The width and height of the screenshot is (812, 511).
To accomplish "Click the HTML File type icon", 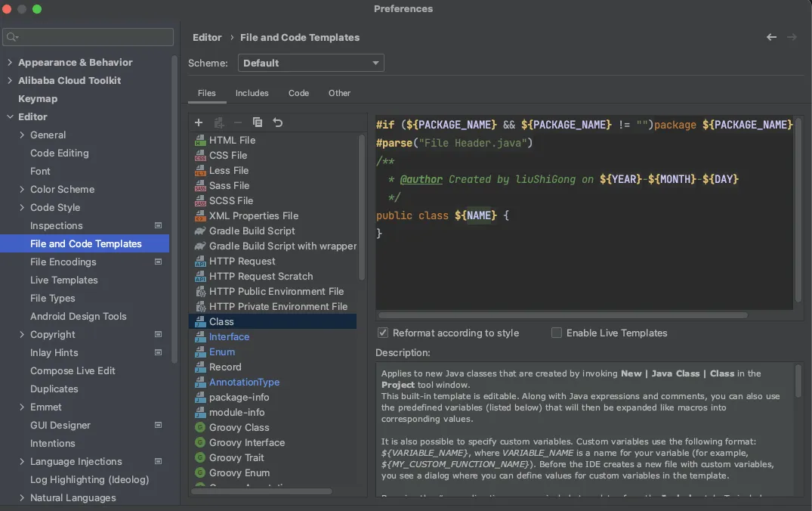I will point(200,141).
